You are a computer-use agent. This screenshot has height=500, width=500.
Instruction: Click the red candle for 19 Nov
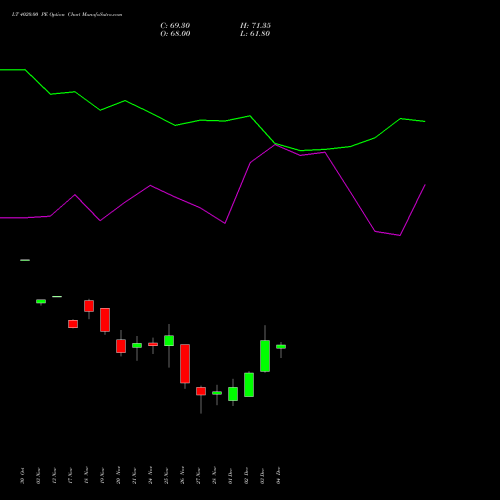pyautogui.click(x=105, y=320)
